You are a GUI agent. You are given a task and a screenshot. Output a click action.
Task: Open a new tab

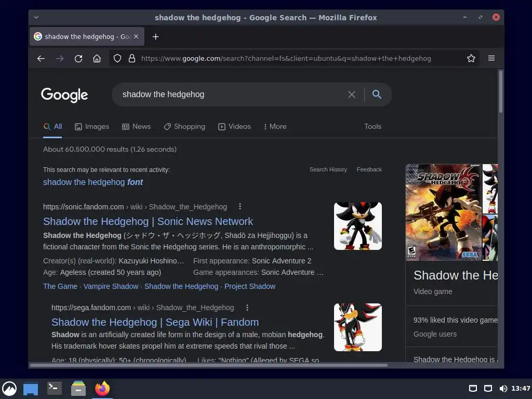155,37
